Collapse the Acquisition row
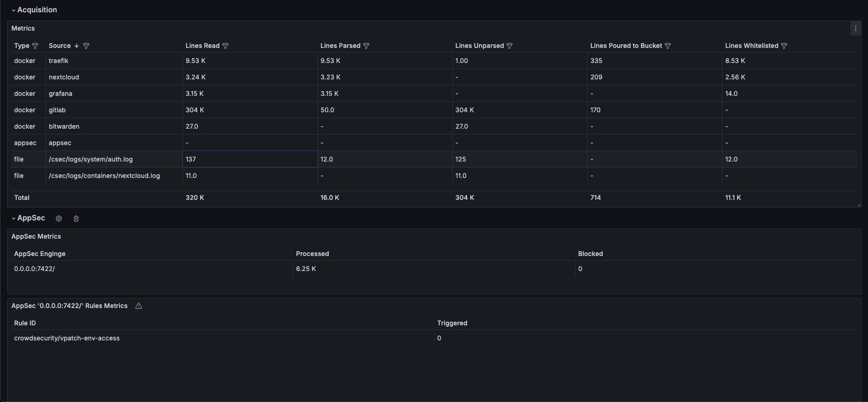868x402 pixels. pos(14,10)
